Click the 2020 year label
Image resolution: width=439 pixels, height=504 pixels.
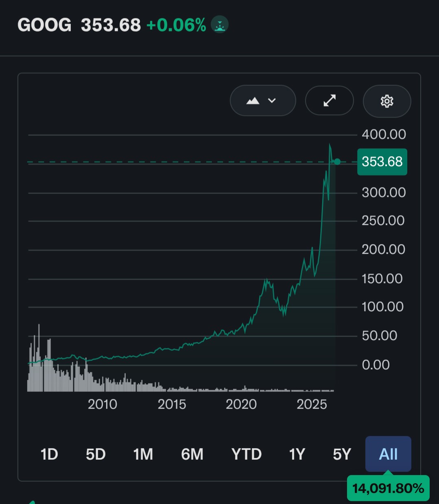pos(241,404)
